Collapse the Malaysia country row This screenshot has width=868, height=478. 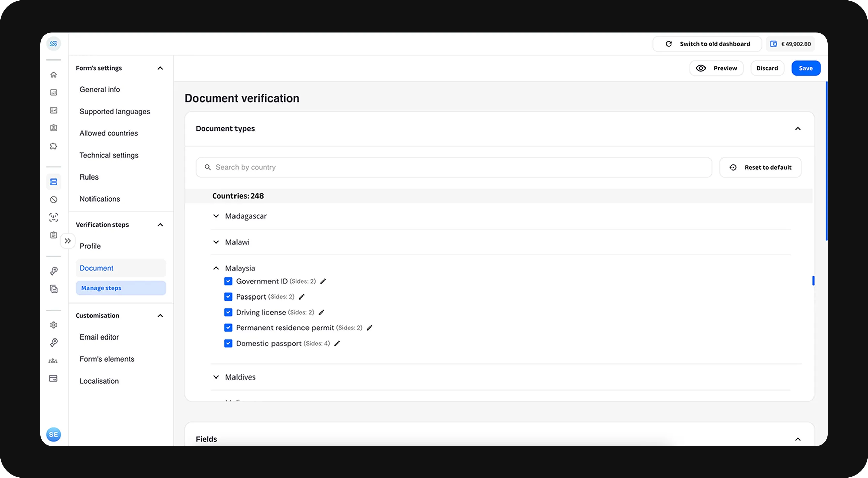pos(216,268)
